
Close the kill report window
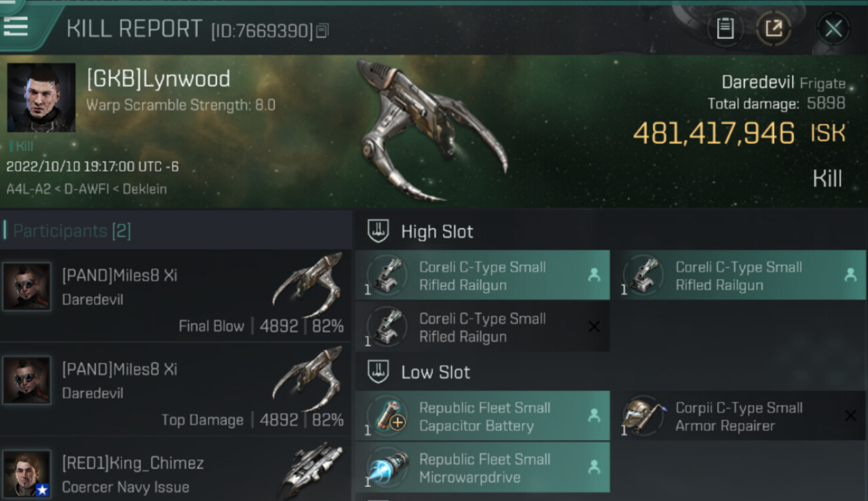click(833, 29)
